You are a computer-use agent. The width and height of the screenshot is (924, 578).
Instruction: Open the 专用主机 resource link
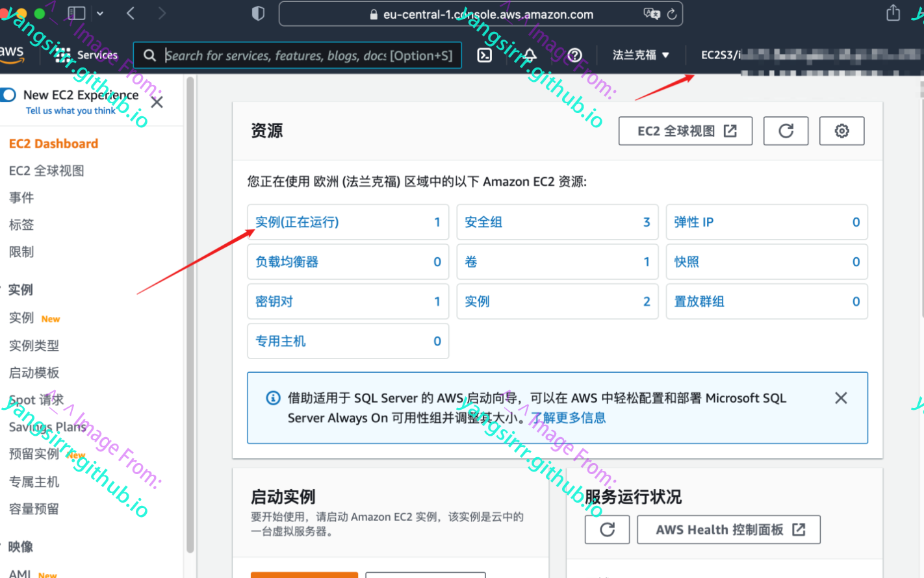(x=280, y=341)
